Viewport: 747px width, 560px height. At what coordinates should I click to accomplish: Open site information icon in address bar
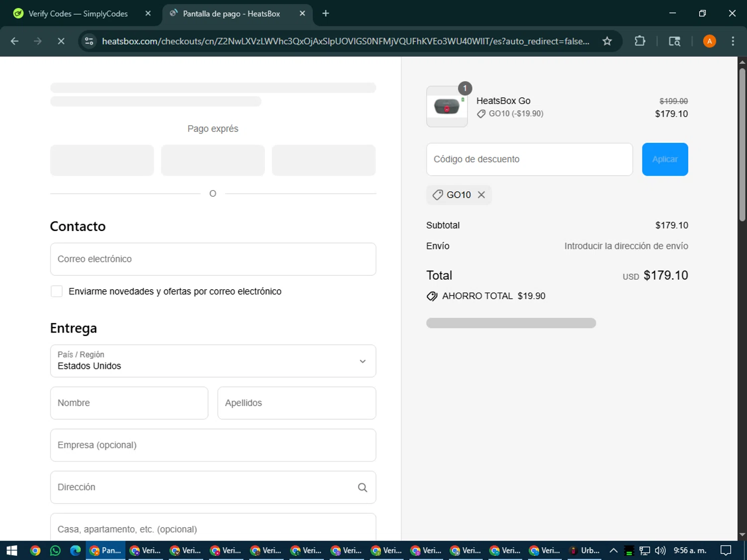click(89, 41)
